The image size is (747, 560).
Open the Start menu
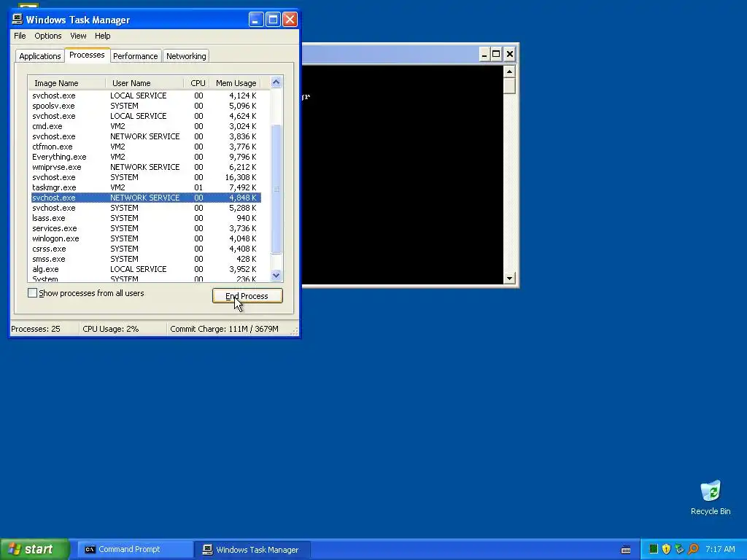pos(34,549)
